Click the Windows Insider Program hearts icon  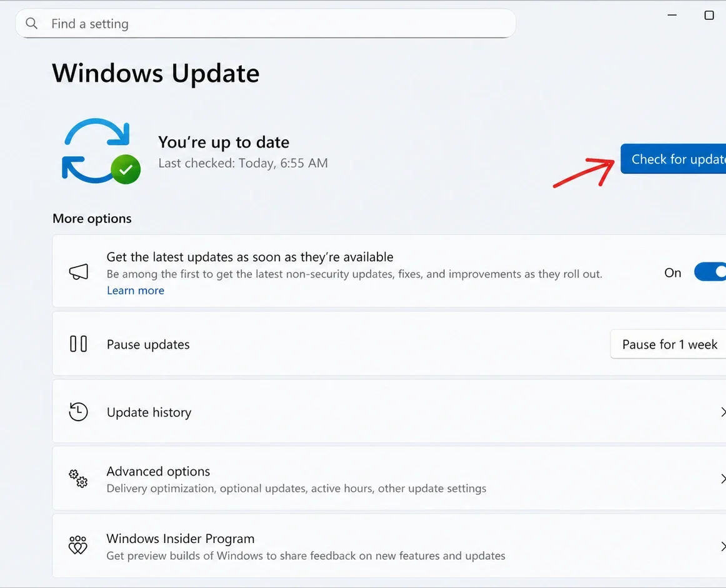(x=77, y=546)
